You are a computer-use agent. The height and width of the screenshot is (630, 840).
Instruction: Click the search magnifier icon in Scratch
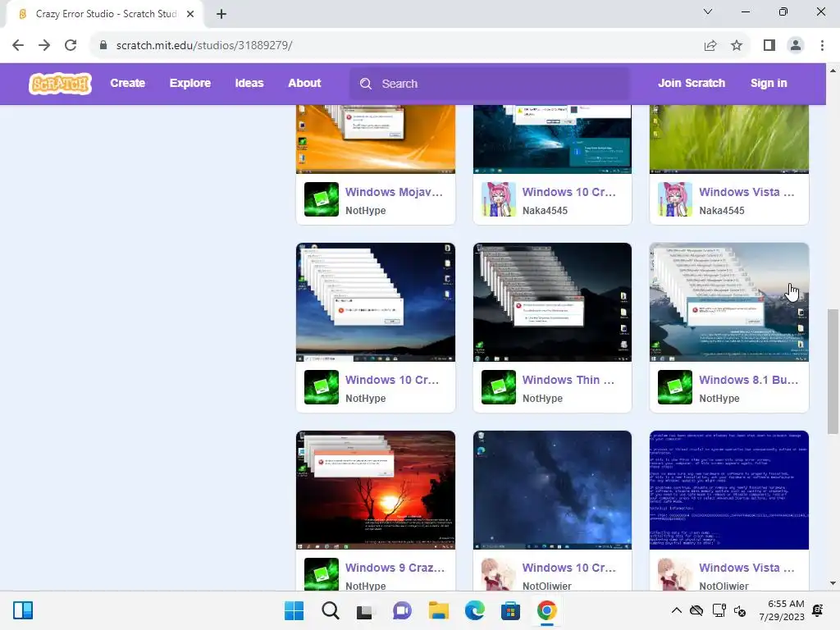point(366,84)
